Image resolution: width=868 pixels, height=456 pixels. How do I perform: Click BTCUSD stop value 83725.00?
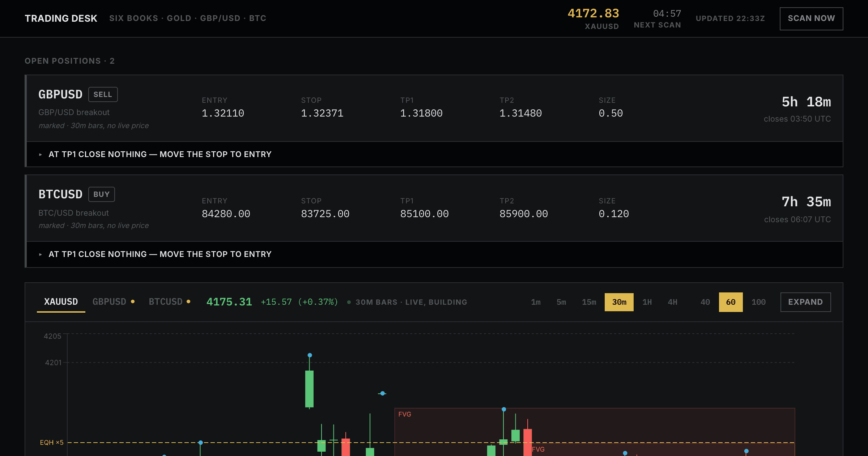coord(325,214)
